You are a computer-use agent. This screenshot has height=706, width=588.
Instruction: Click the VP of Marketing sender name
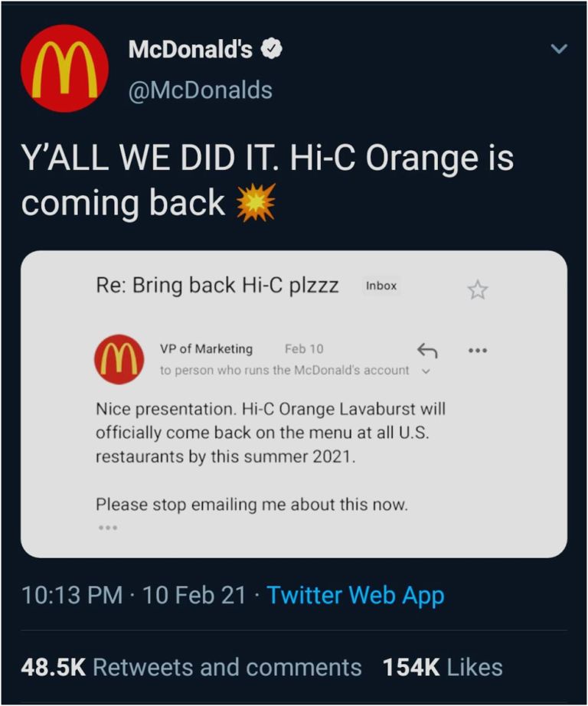tap(206, 348)
